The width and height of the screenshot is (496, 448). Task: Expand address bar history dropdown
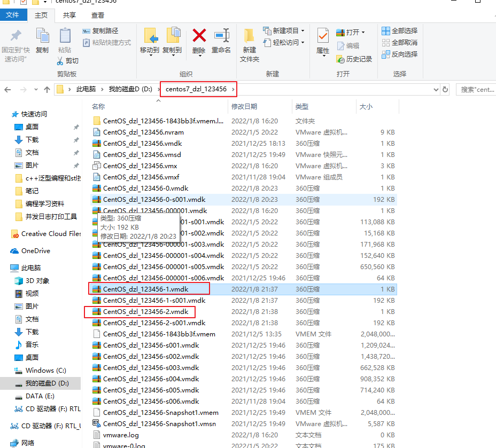tap(436, 90)
